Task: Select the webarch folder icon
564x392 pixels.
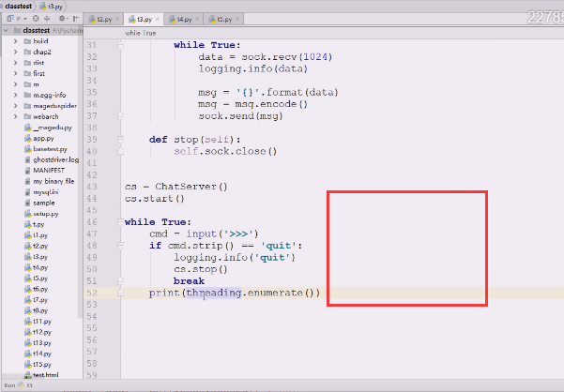Action: click(27, 117)
